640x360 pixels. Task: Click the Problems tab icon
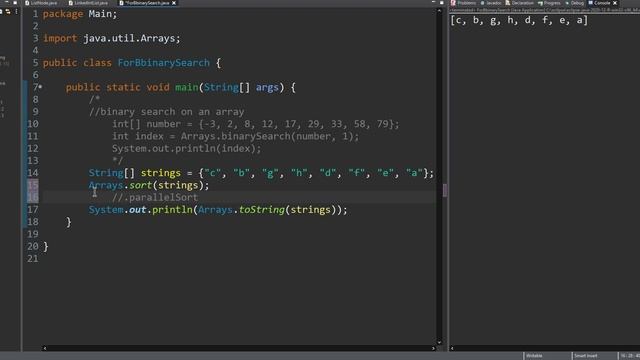pyautogui.click(x=453, y=3)
